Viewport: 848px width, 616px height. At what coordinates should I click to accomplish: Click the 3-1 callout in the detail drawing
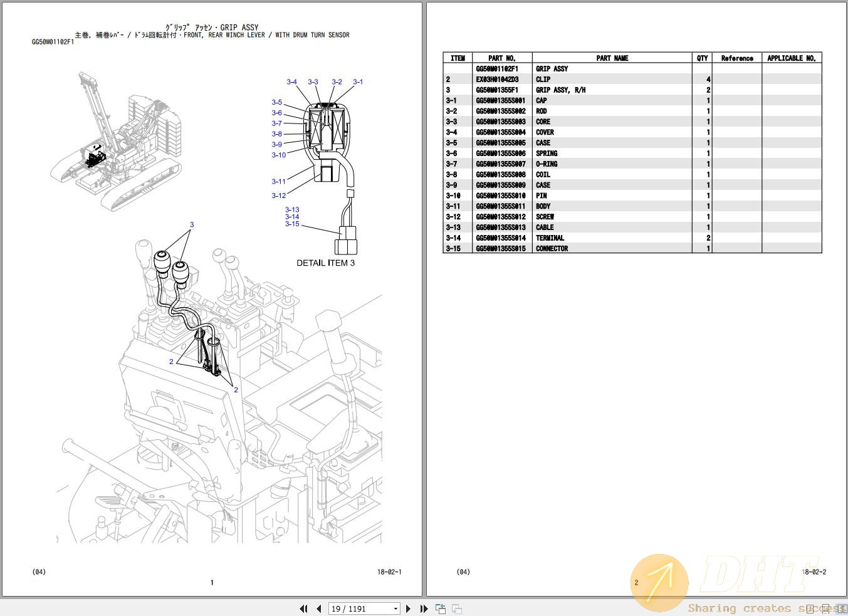(358, 81)
